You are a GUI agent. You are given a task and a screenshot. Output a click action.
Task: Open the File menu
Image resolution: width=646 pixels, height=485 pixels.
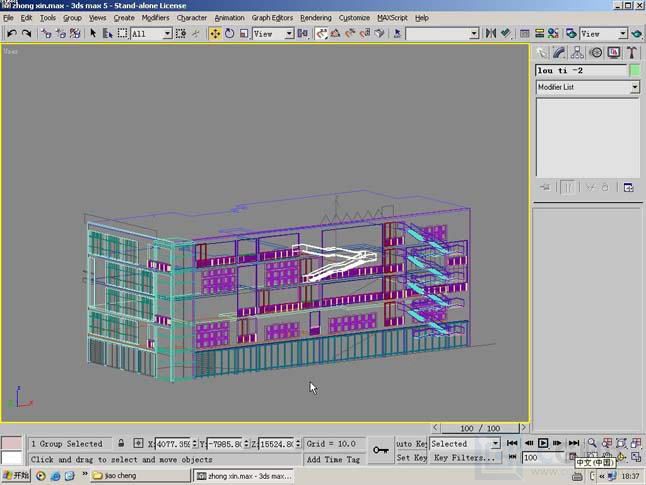click(x=8, y=18)
